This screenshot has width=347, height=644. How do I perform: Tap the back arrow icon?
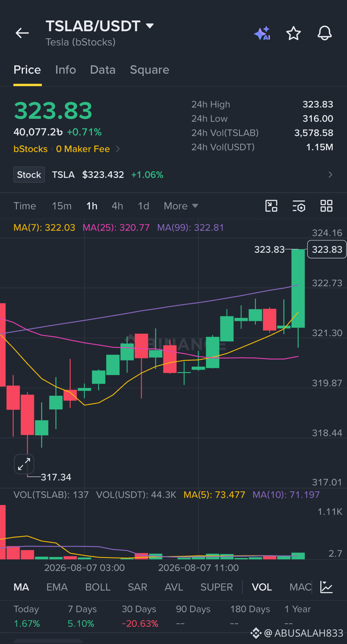click(x=22, y=33)
